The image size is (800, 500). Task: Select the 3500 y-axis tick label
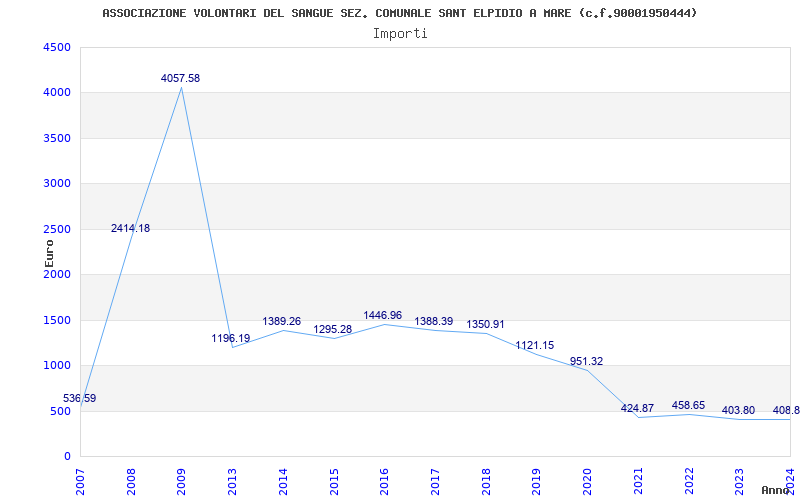pos(57,138)
